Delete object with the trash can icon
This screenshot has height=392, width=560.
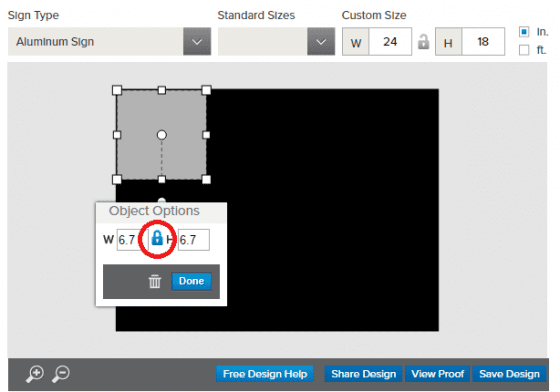point(155,281)
